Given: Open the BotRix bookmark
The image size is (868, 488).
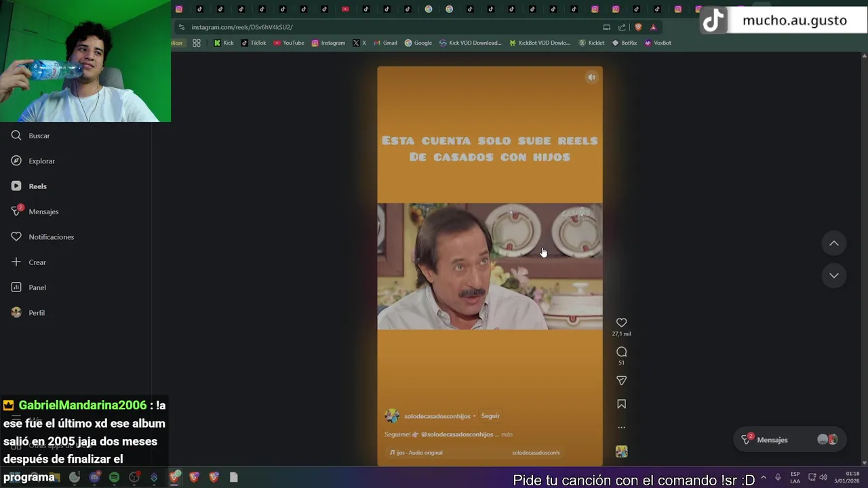Looking at the screenshot, I should point(625,43).
